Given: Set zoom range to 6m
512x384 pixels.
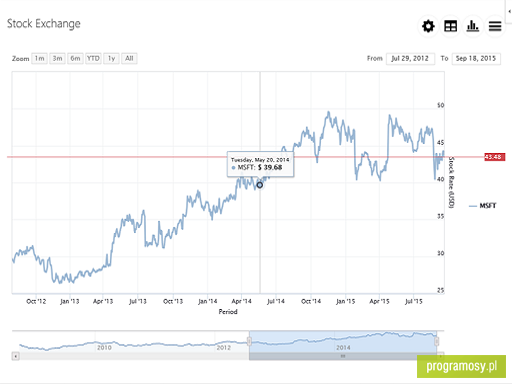Looking at the screenshot, I should tap(75, 58).
